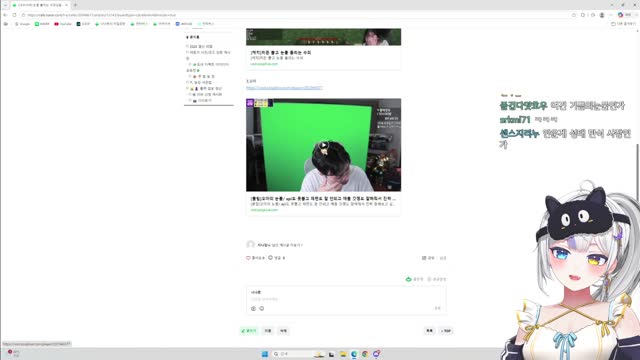
Task: Click the browser reload icon
Action: coord(14,15)
